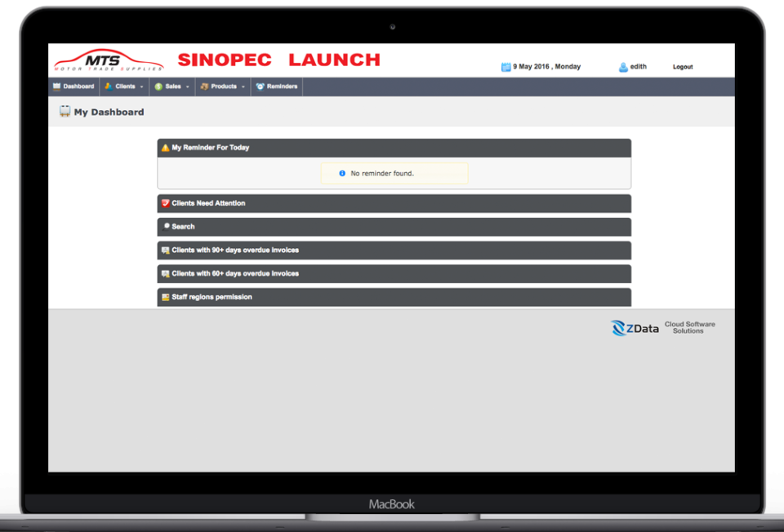Go to the Dashboard menu item
This screenshot has width=784, height=532.
point(73,86)
